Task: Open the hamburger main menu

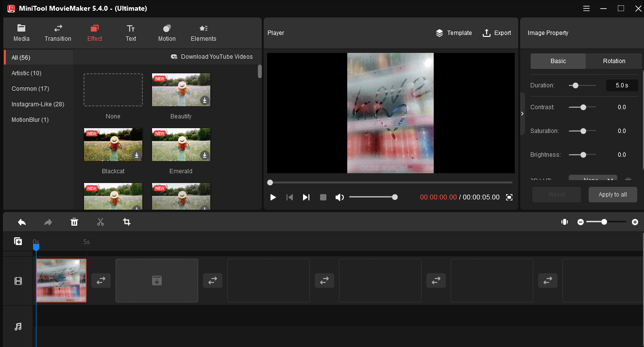Action: [586, 8]
